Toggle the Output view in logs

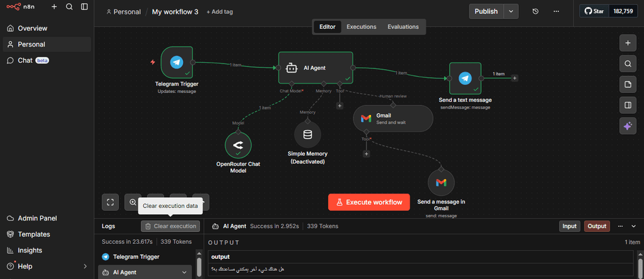[597, 226]
